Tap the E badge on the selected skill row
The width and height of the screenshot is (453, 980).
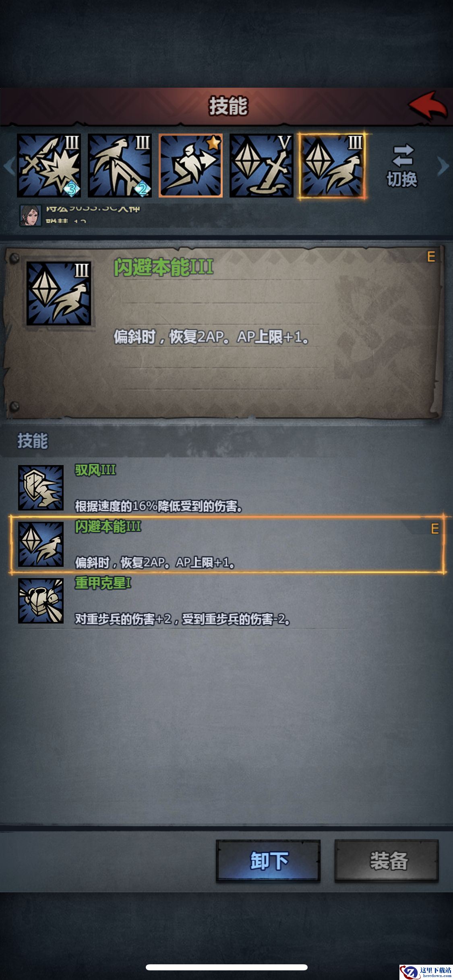click(x=434, y=528)
